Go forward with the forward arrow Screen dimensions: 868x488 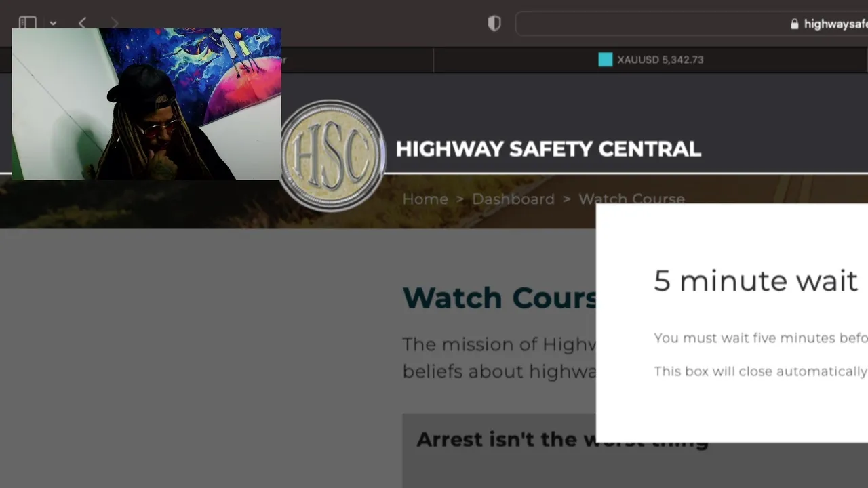[x=114, y=23]
